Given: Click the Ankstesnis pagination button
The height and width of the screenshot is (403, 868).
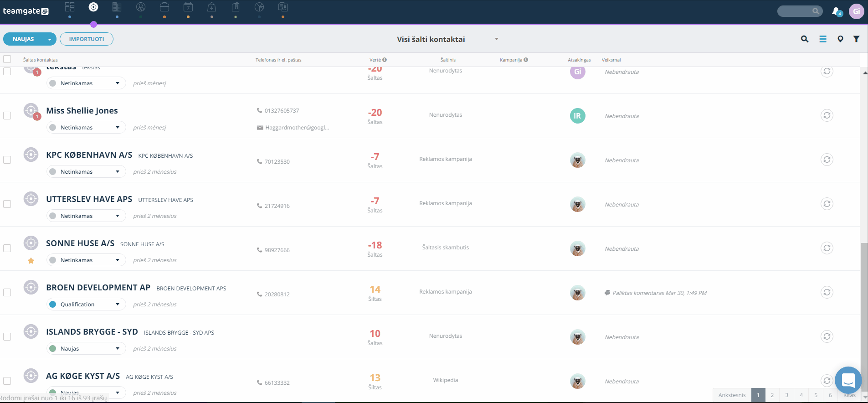Looking at the screenshot, I should click(732, 395).
